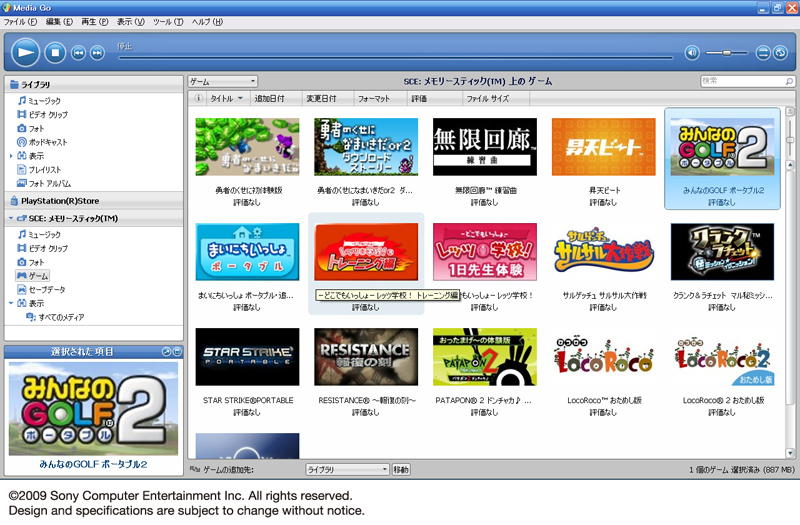The height and width of the screenshot is (525, 800).
Task: Start playback with the Play button
Action: coord(26,52)
